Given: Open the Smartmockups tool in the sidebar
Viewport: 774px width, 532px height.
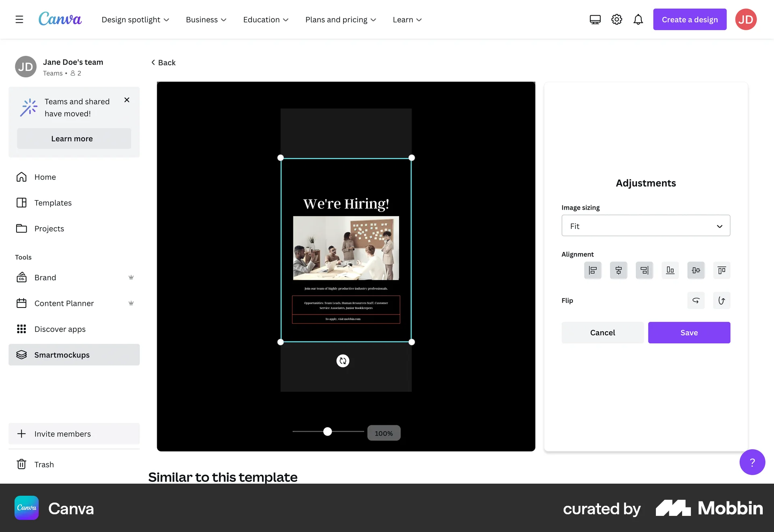Looking at the screenshot, I should click(x=62, y=355).
